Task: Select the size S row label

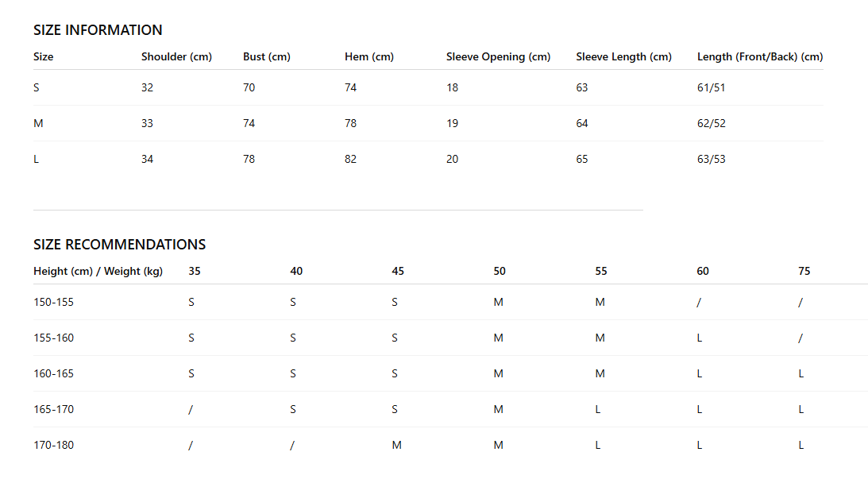Action: click(x=37, y=87)
